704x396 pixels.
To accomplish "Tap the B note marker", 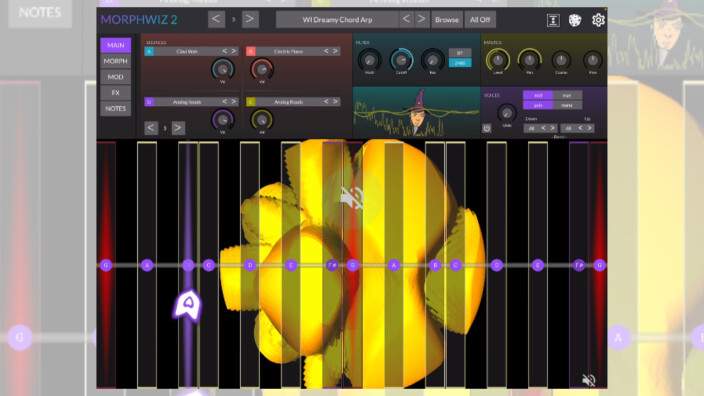I will point(435,265).
